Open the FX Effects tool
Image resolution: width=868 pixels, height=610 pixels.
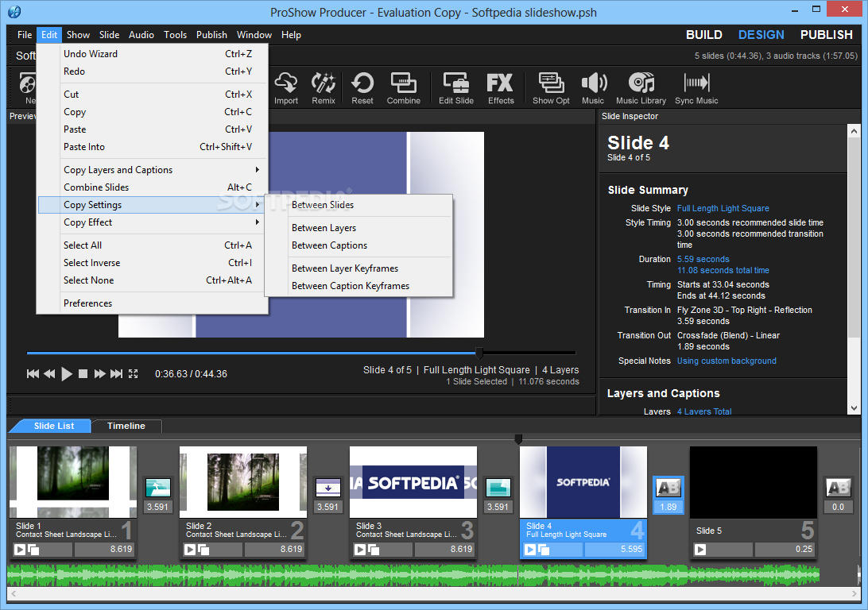(501, 88)
